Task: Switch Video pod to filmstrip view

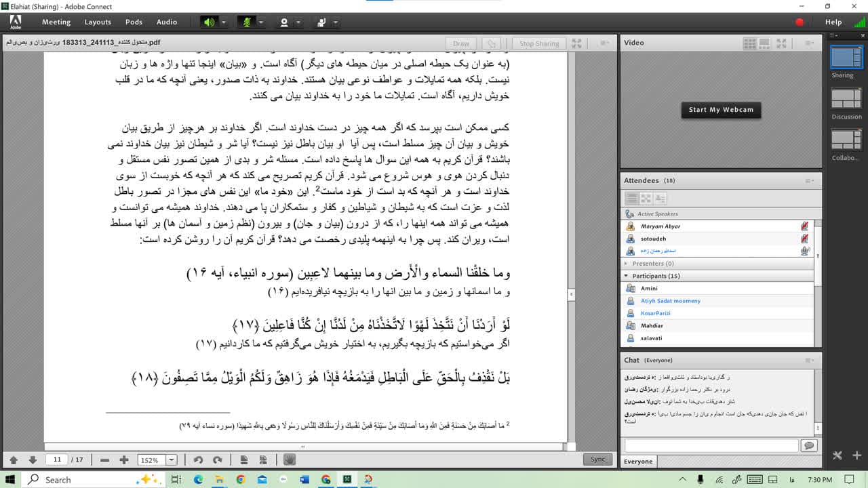Action: point(766,43)
